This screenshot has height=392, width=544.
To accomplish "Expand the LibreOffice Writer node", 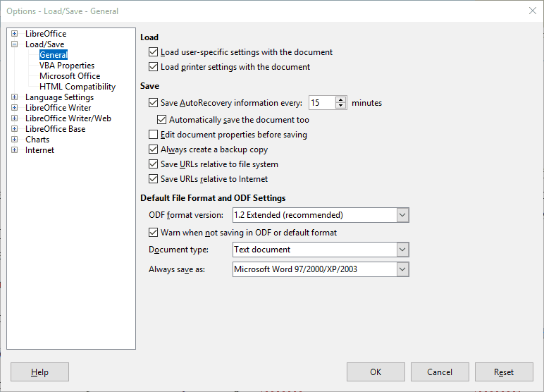I will [14, 108].
